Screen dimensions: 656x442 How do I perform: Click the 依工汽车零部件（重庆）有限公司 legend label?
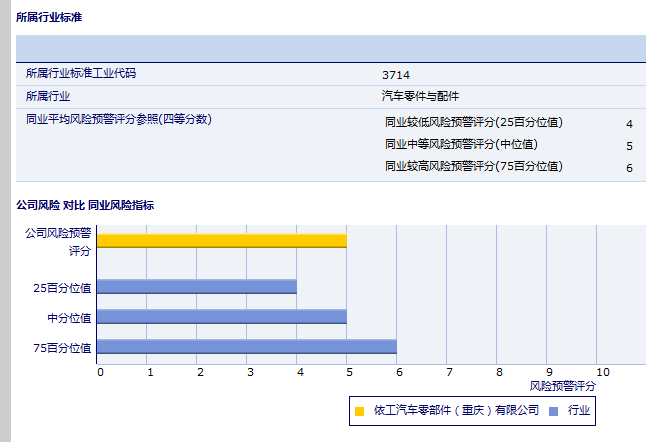[456, 410]
